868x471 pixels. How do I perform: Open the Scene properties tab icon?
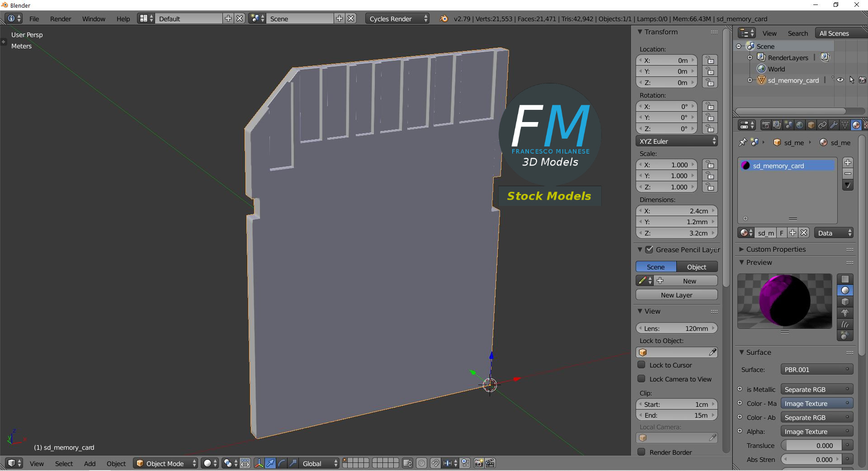pyautogui.click(x=788, y=125)
